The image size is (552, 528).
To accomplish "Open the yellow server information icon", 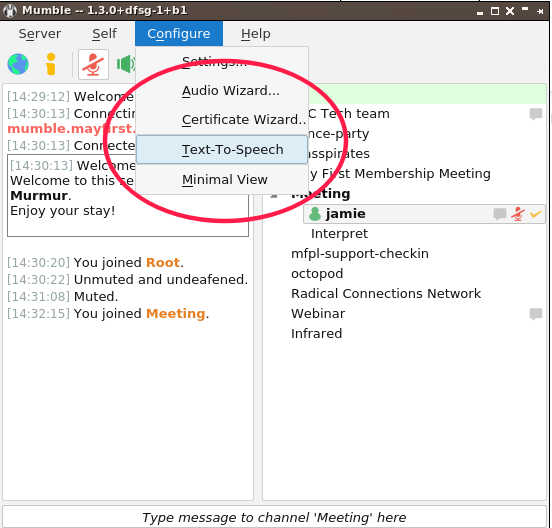I will point(51,64).
